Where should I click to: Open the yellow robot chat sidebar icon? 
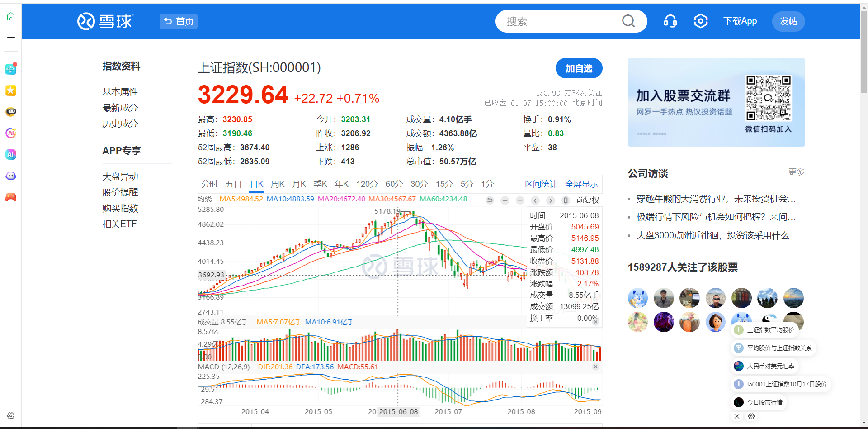coord(11,112)
